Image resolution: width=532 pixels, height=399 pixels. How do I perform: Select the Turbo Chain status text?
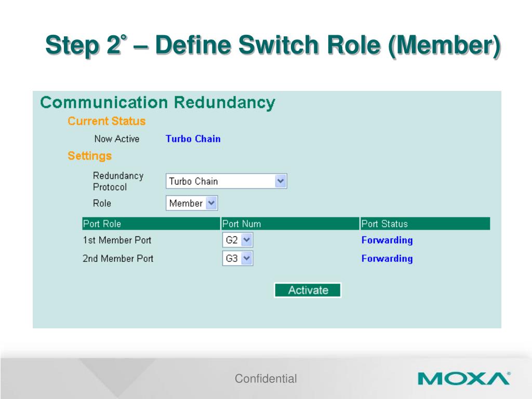tap(193, 139)
